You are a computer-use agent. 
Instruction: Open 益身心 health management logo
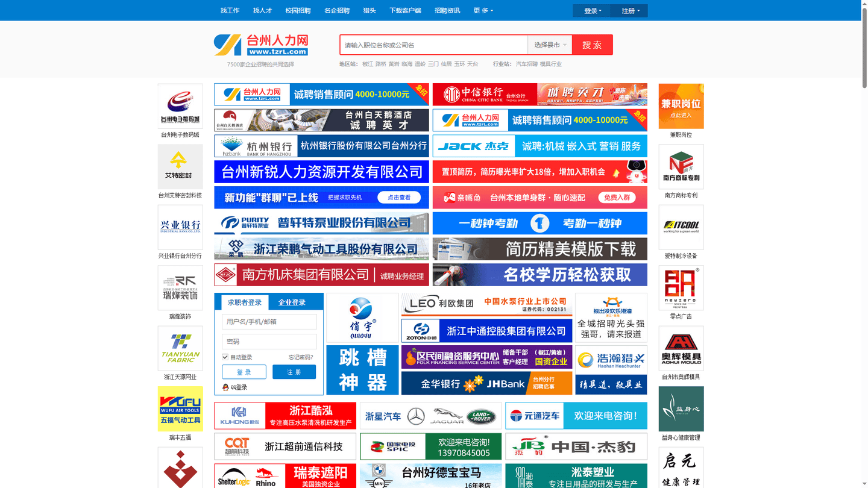(x=681, y=409)
